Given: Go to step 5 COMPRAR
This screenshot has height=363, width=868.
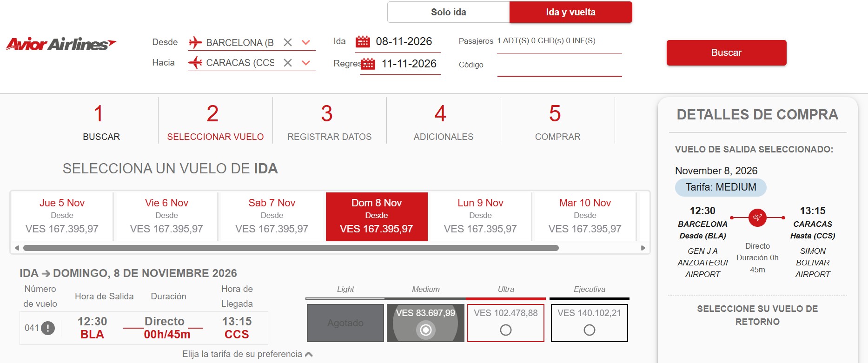Looking at the screenshot, I should click(x=557, y=122).
